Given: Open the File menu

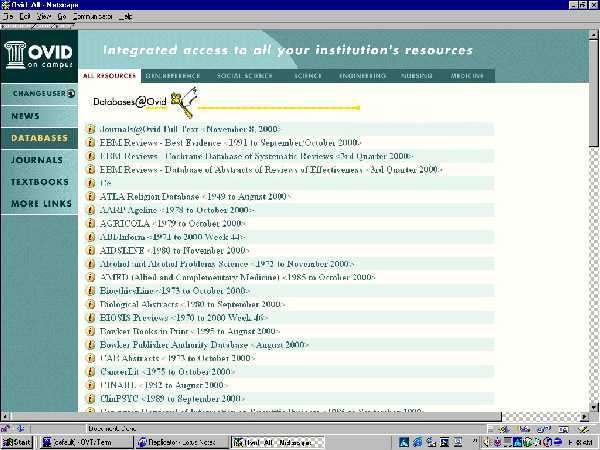Looking at the screenshot, I should pyautogui.click(x=8, y=16).
